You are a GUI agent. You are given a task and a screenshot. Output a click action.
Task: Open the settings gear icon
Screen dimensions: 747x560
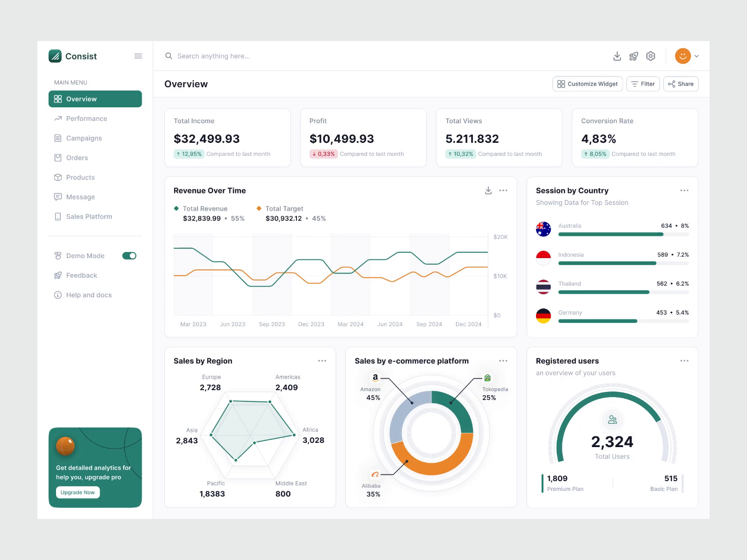coord(650,56)
